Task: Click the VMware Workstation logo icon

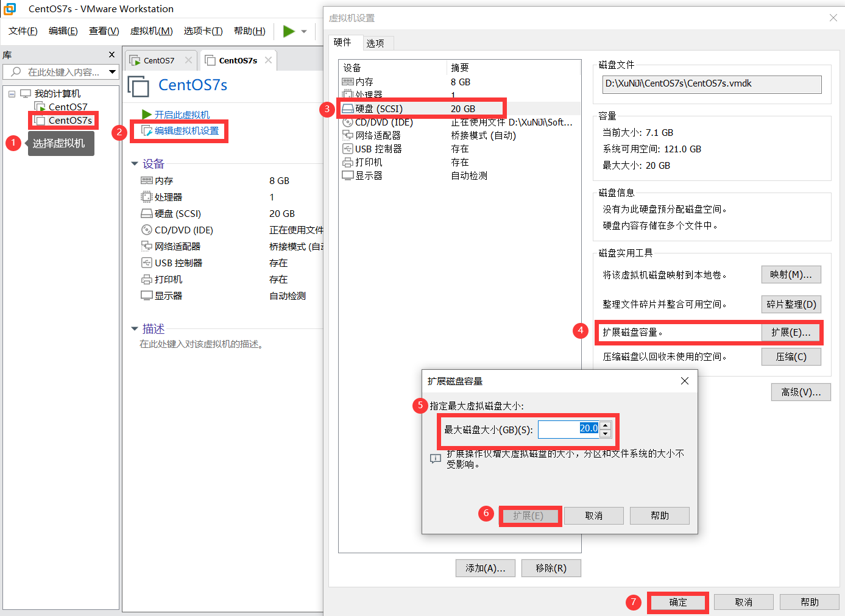Action: click(10, 9)
